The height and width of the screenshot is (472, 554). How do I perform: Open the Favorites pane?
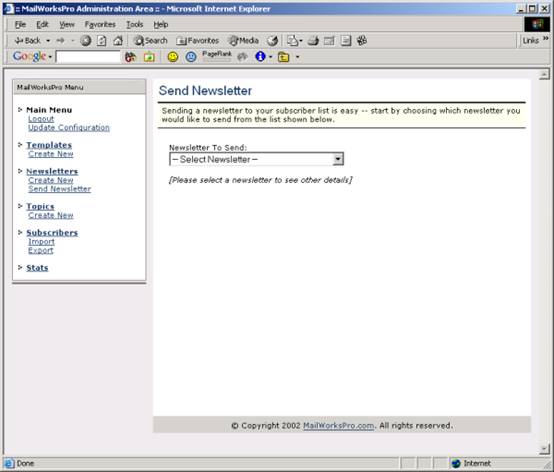pyautogui.click(x=198, y=41)
